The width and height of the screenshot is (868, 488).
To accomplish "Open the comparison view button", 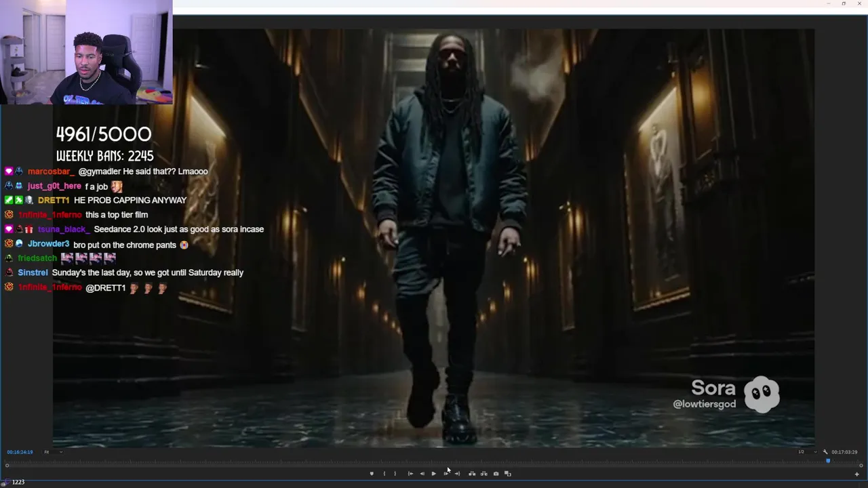I will click(x=508, y=474).
